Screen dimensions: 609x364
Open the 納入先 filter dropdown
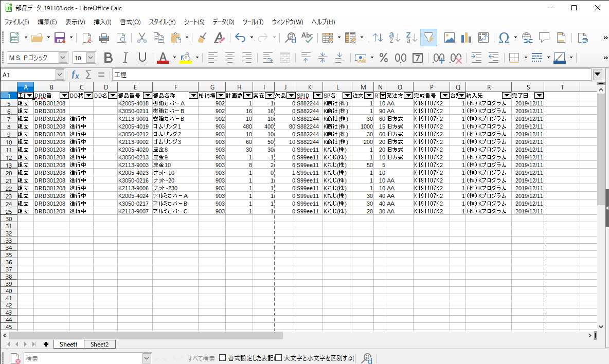[x=507, y=96]
